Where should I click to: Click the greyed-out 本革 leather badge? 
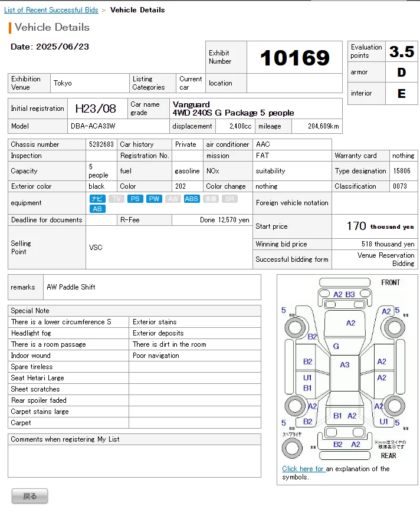[211, 199]
